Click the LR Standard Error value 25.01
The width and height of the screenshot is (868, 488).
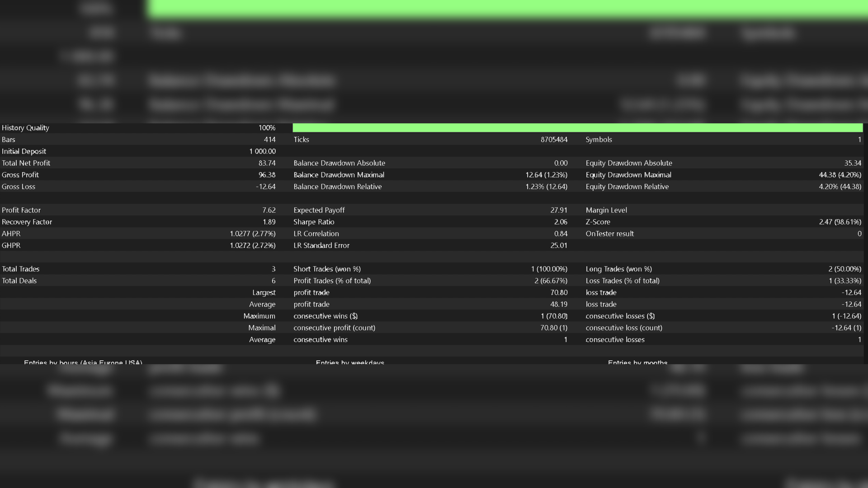(558, 245)
